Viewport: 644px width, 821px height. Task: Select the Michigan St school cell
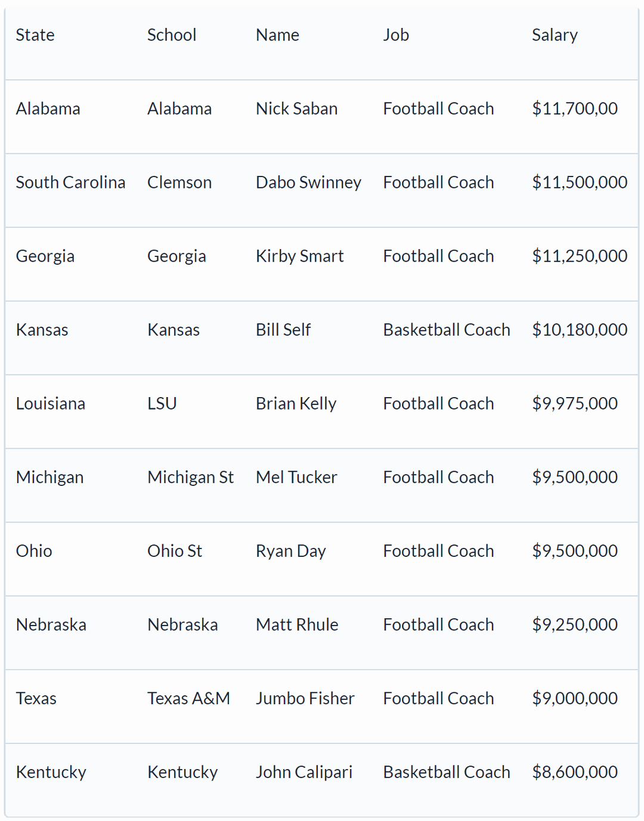tap(190, 478)
